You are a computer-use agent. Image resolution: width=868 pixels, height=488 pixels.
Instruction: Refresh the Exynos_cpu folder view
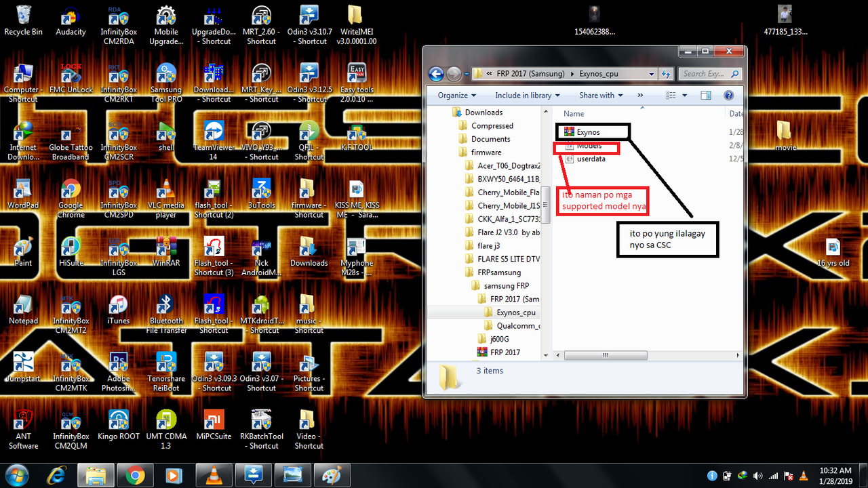coord(667,74)
